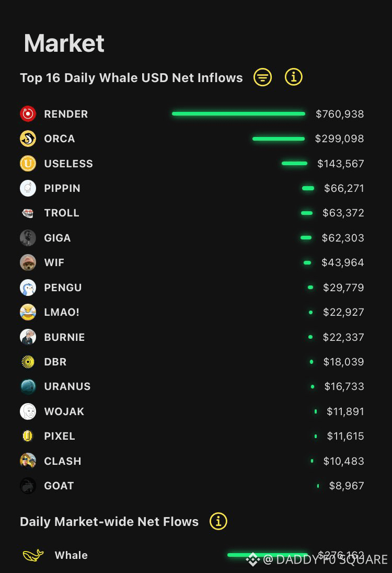Viewport: 392px width, 573px height.
Task: Open the PIPPIN token row
Action: 192,188
